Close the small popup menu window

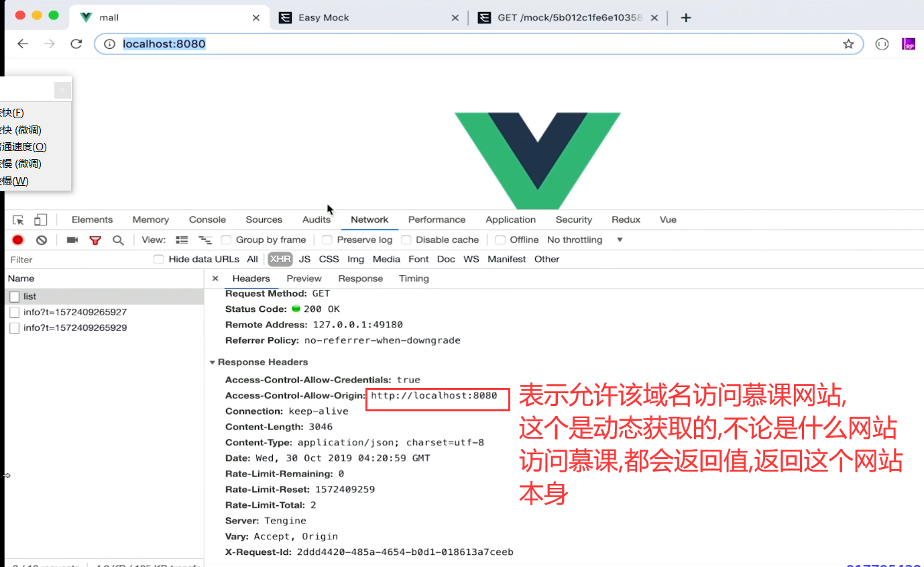coord(62,89)
